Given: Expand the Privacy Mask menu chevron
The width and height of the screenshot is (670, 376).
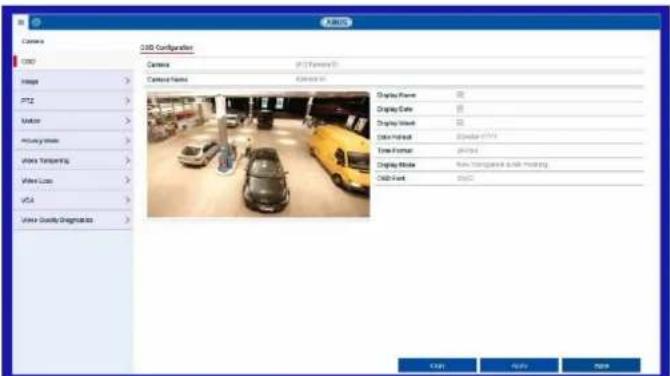Looking at the screenshot, I should point(127,141).
